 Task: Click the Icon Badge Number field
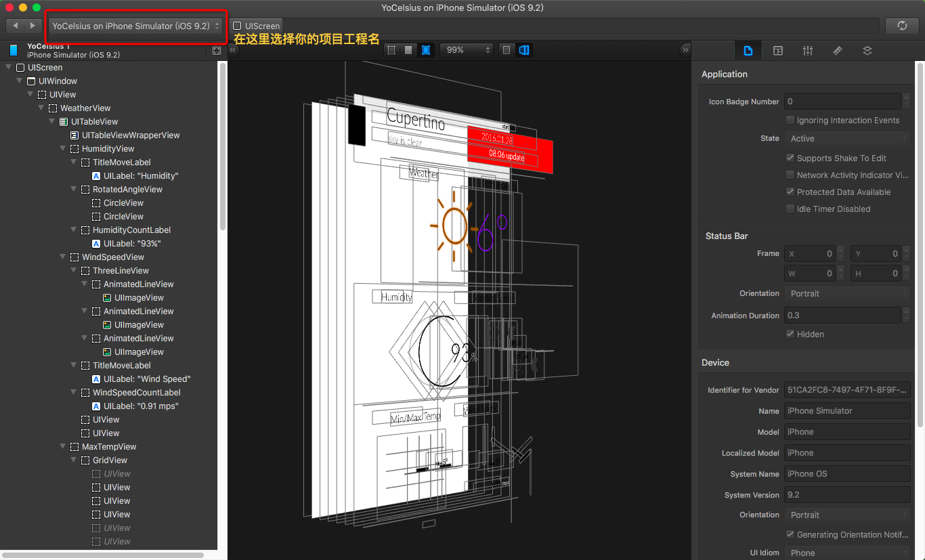click(842, 102)
